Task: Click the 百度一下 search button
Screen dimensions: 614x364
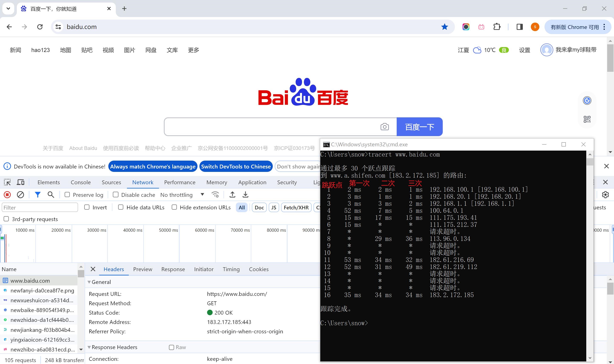Action: click(x=419, y=127)
